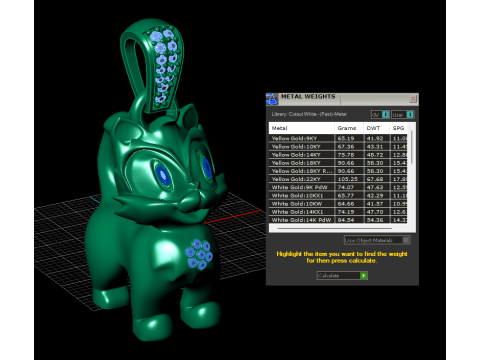Viewport: 480px width, 360px height.
Task: Click the 105.25 grams value
Action: (347, 179)
